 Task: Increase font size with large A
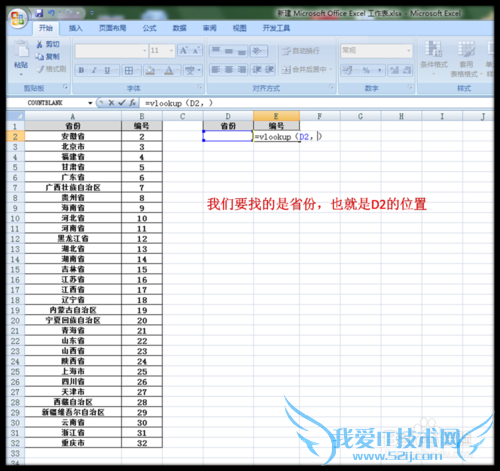(x=184, y=50)
